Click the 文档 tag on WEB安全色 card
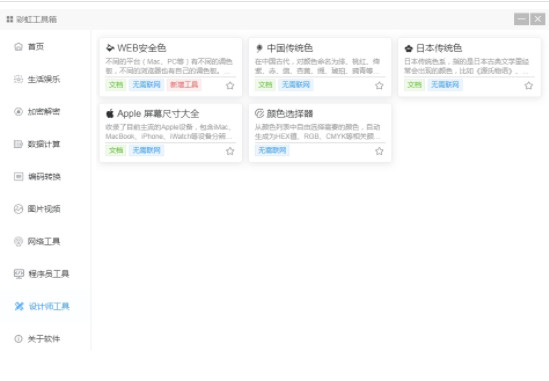Screen dimensions: 549x381 pyautogui.click(x=116, y=85)
